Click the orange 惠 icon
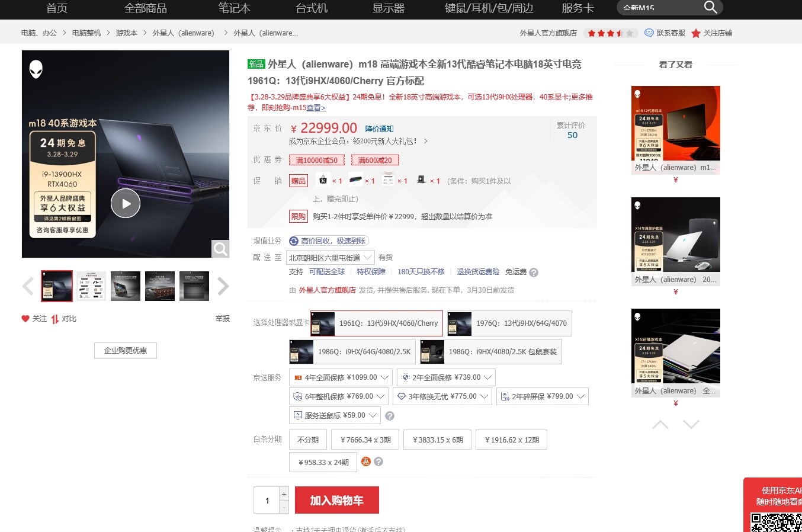802x532 pixels. 366,462
